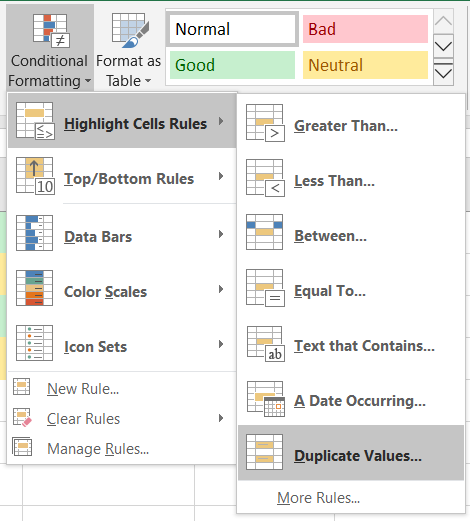This screenshot has width=470, height=521.
Task: Click the Equal To rule icon
Action: [265, 288]
